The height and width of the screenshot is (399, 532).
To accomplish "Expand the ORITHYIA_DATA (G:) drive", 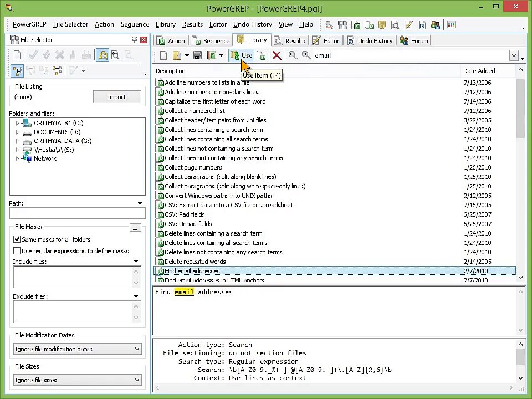I will coord(17,141).
